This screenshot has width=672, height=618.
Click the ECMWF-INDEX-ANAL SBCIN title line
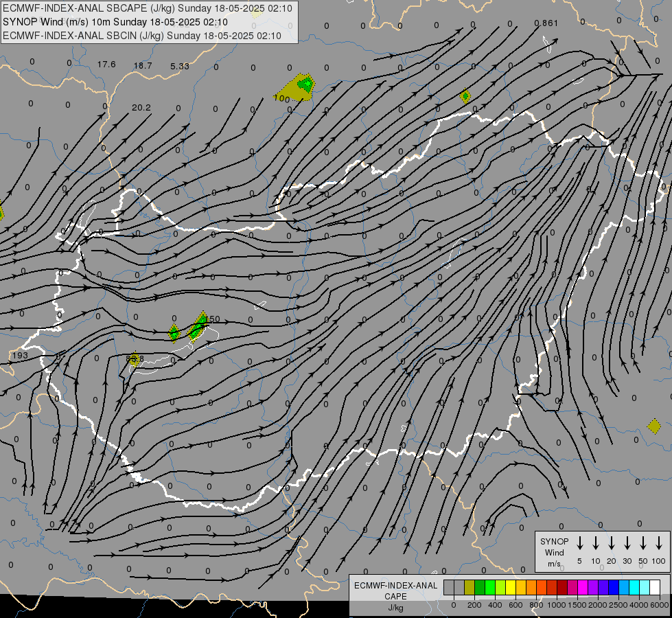[142, 36]
